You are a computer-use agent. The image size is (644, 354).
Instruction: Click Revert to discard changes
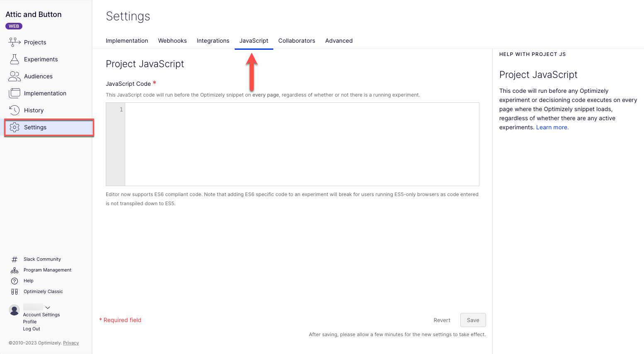click(442, 320)
